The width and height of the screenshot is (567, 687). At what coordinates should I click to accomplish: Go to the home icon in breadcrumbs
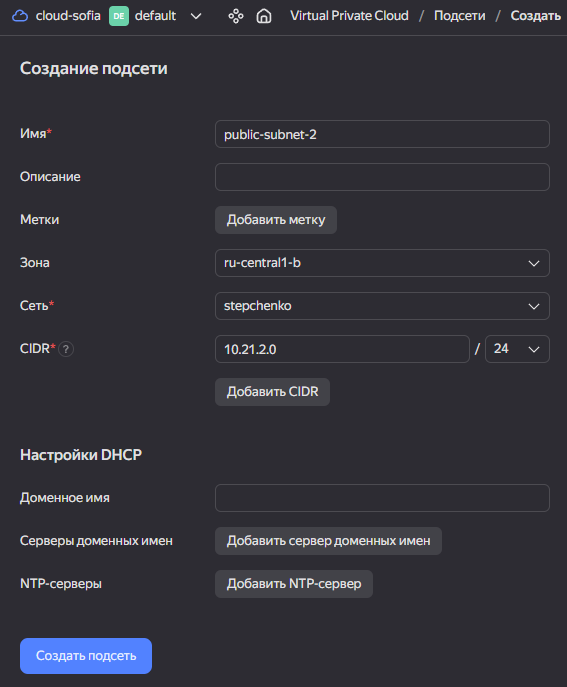264,16
